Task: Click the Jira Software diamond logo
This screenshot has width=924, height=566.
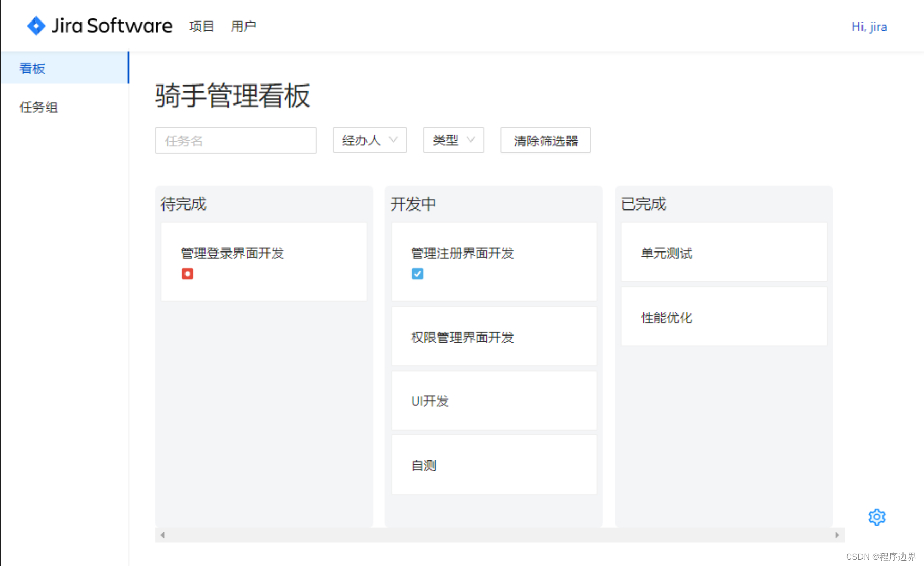Action: [36, 26]
